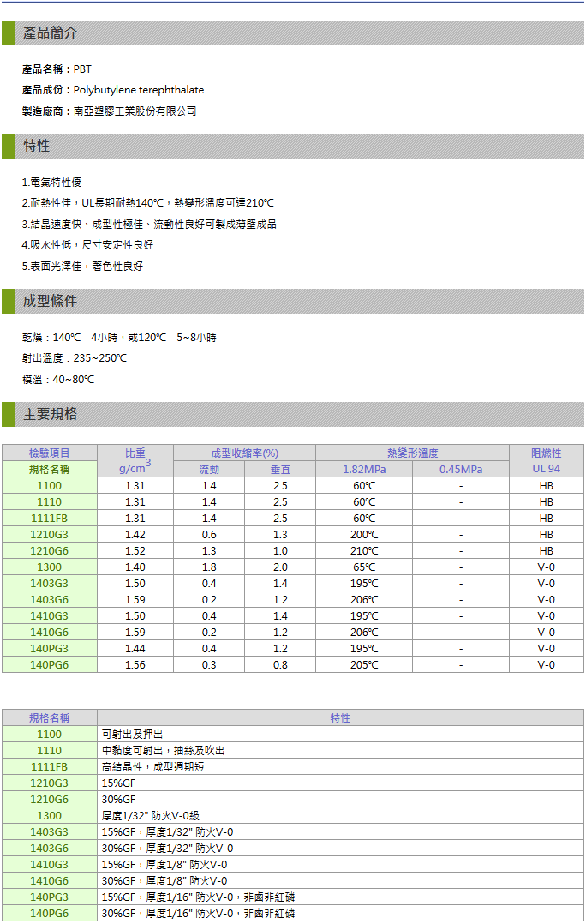The width and height of the screenshot is (586, 924).
Task: Click the manufacturer name 南亞塑膠工業股份有限公司
Action: tap(135, 111)
